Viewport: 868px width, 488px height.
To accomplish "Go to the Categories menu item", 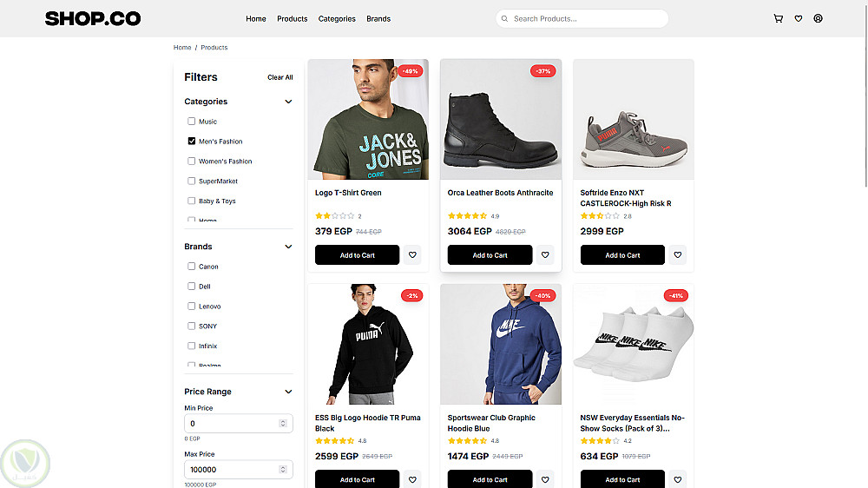I will tap(337, 18).
